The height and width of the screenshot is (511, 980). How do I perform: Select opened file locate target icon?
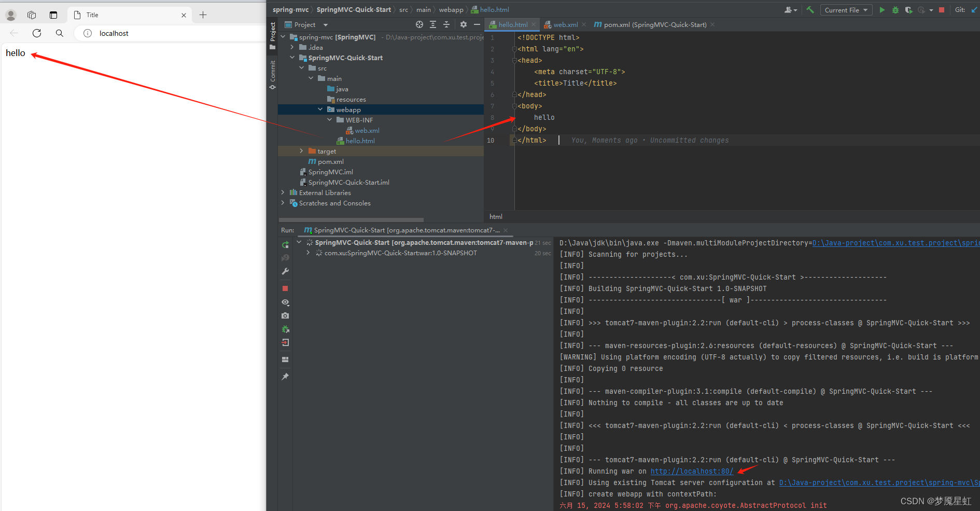tap(419, 24)
